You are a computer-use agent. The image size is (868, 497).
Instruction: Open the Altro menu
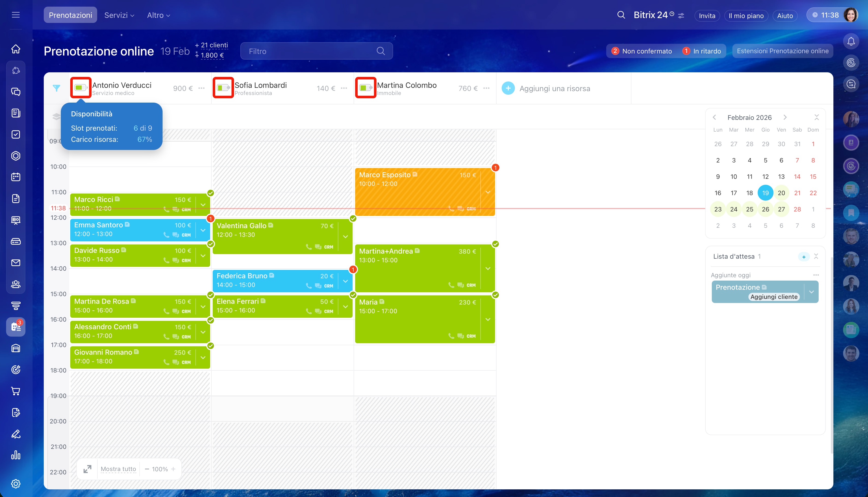tap(158, 15)
